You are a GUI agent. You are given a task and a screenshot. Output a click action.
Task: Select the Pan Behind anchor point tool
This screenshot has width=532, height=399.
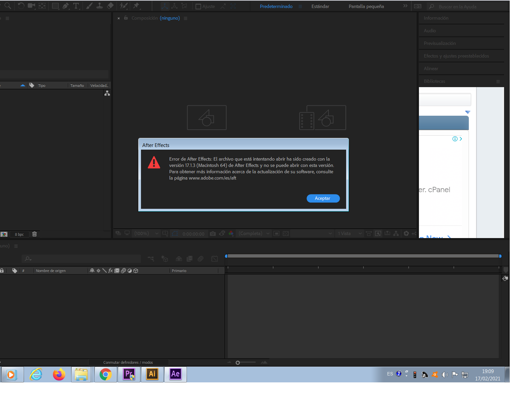(42, 6)
